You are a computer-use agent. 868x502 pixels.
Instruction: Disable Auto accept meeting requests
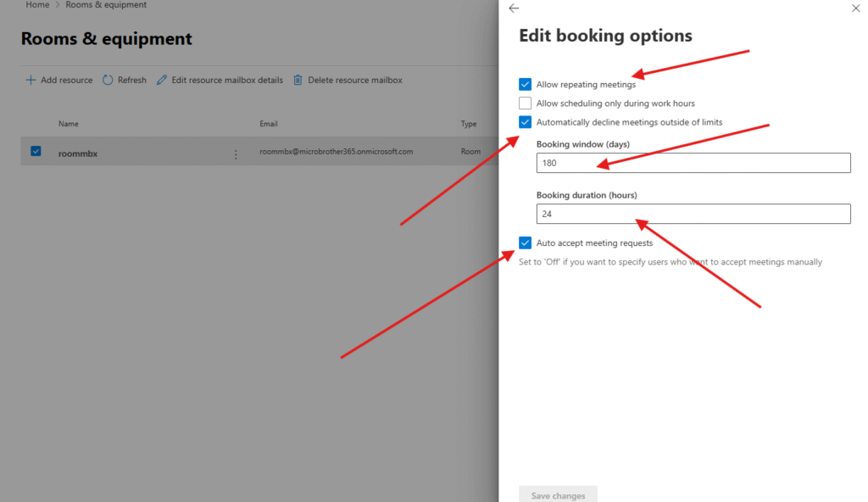pyautogui.click(x=526, y=243)
